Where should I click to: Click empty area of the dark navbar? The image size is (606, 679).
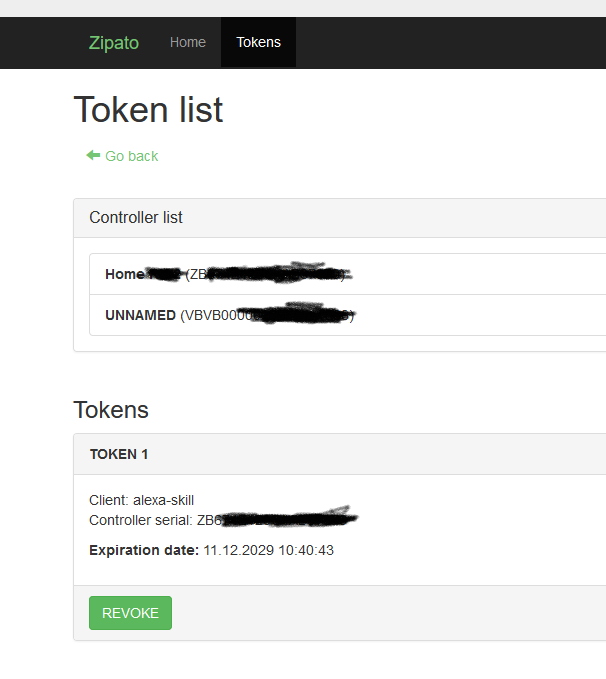(450, 43)
